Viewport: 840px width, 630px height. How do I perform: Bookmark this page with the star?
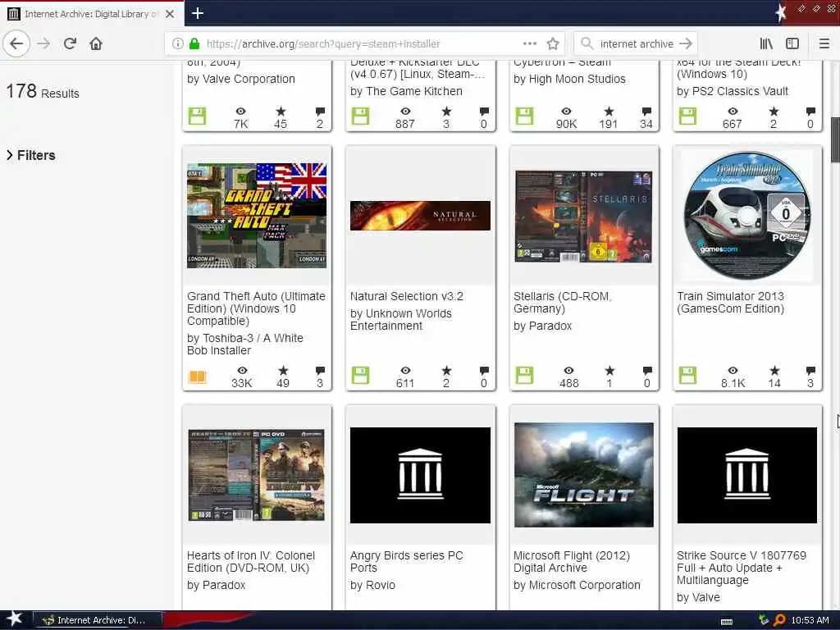553,43
